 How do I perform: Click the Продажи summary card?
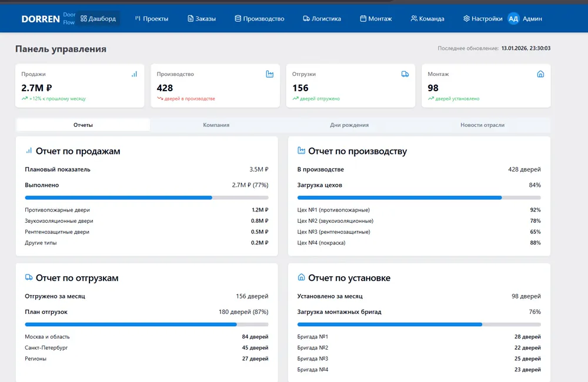click(80, 86)
